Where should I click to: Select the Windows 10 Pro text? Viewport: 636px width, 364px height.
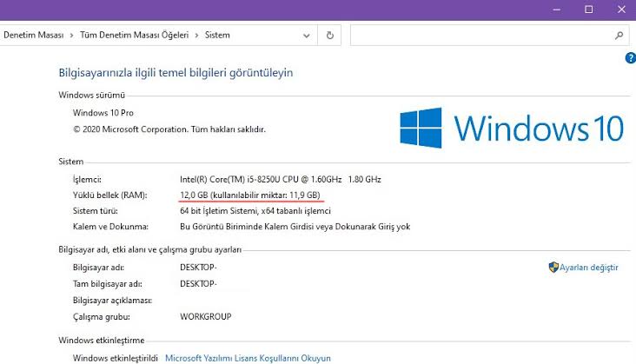tap(103, 113)
